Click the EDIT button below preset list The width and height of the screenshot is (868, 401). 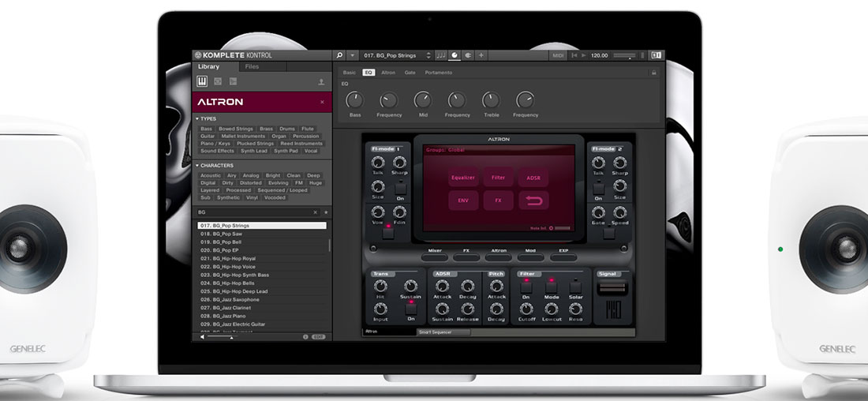coord(318,337)
